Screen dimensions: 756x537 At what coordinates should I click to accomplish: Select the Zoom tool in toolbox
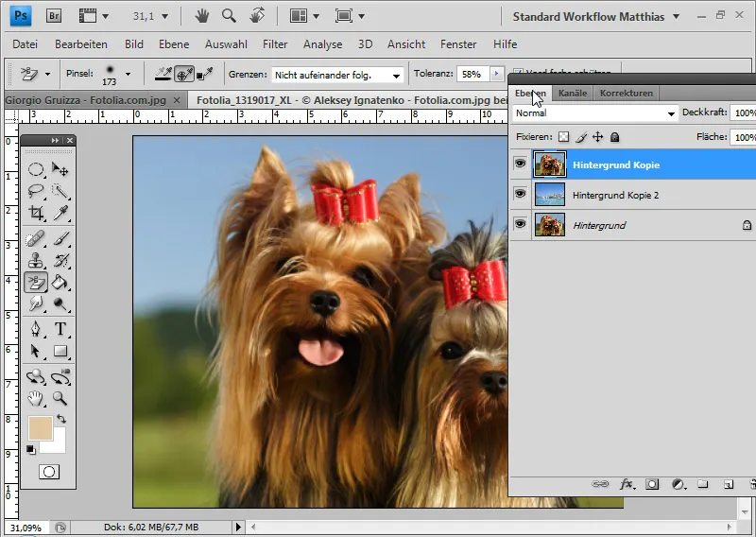60,399
